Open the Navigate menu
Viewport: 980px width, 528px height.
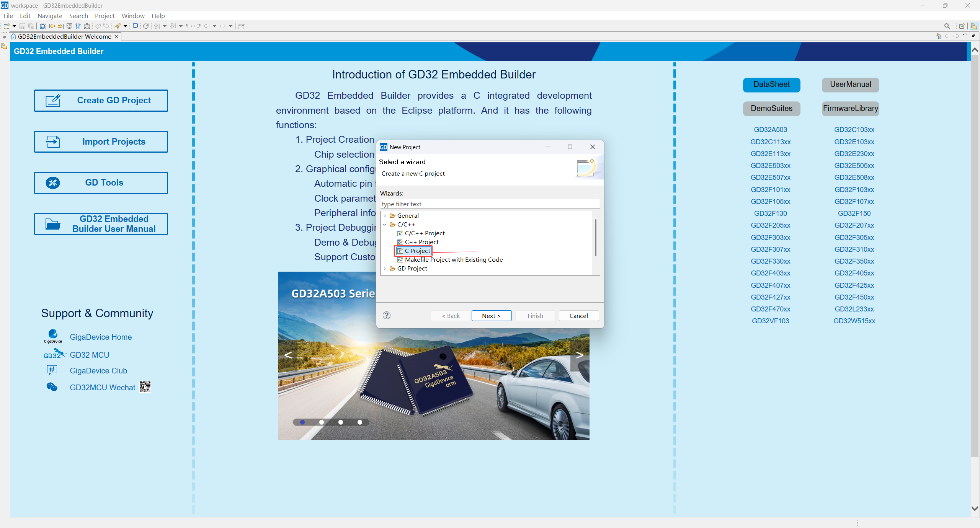pyautogui.click(x=50, y=16)
